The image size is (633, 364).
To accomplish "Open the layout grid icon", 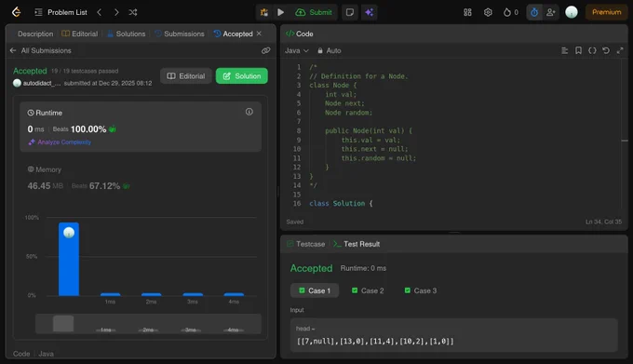I will pos(467,12).
